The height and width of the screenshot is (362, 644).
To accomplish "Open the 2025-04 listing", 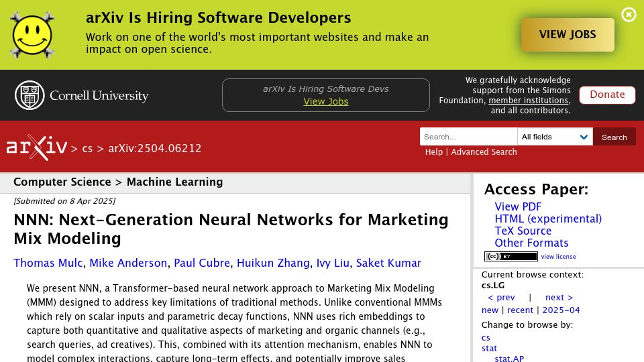I will (x=561, y=310).
